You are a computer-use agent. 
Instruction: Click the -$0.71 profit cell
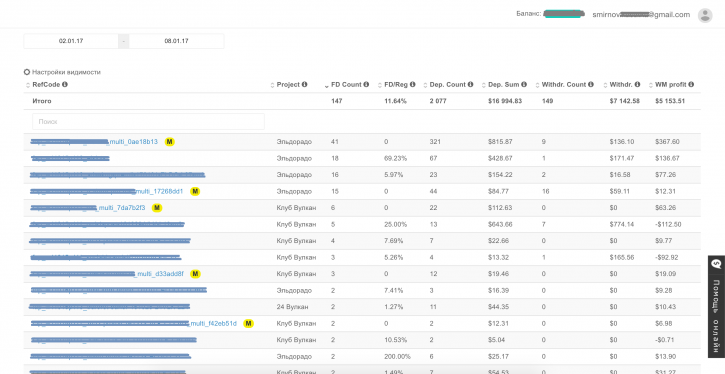pos(664,340)
